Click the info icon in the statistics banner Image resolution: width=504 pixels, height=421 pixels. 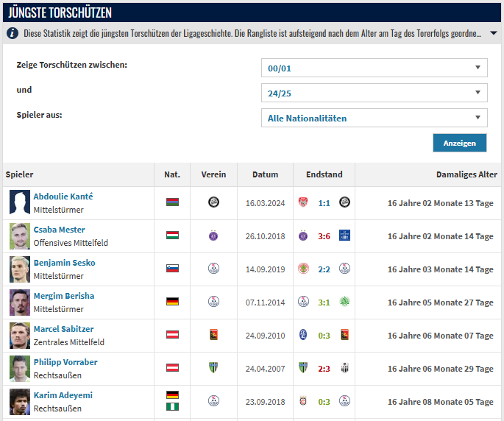tap(13, 33)
